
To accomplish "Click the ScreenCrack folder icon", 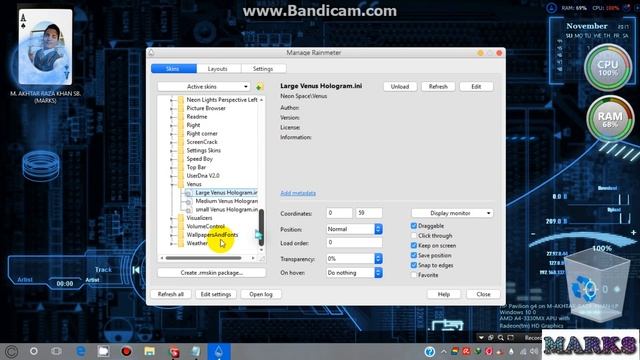I will coord(181,142).
